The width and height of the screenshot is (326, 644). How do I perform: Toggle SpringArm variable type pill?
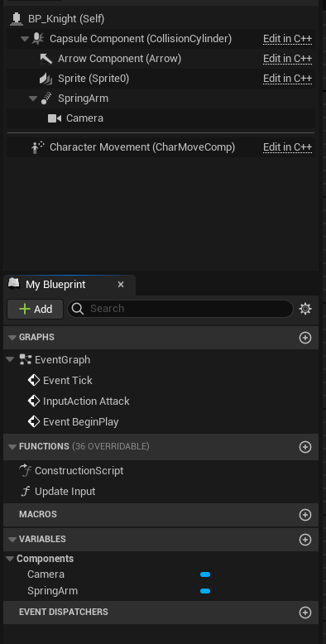tap(205, 591)
